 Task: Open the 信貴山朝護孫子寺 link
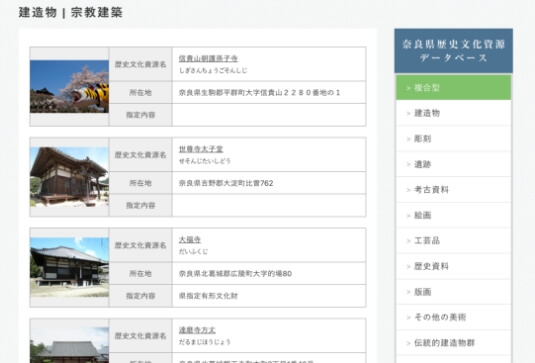click(208, 58)
